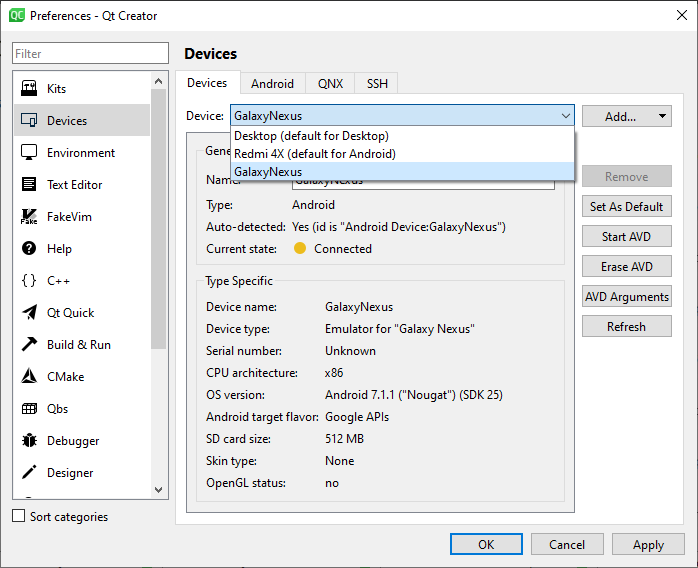Open the Kits category icon
Image resolution: width=698 pixels, height=568 pixels.
(x=29, y=88)
